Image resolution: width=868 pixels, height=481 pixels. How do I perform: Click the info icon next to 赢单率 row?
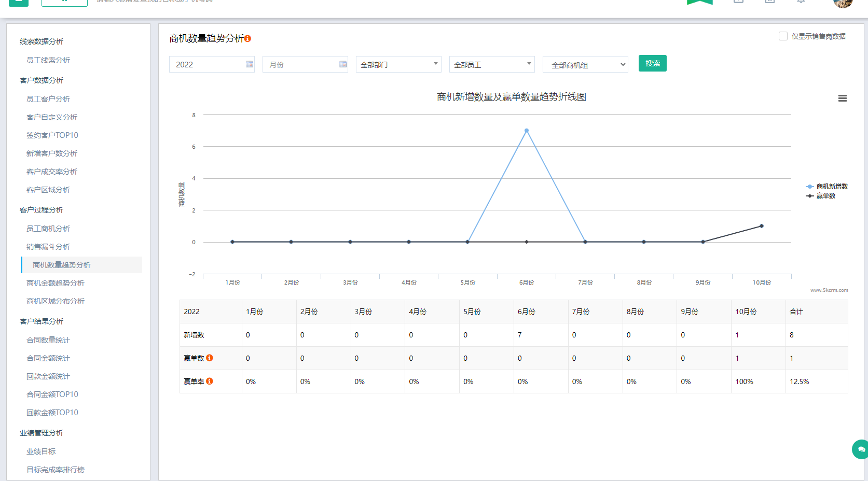click(x=209, y=381)
